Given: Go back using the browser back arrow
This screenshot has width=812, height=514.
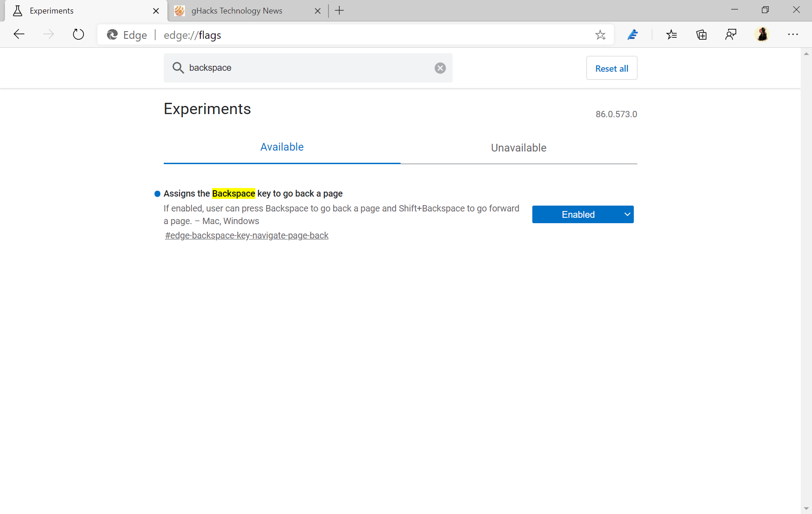Looking at the screenshot, I should click(x=19, y=34).
